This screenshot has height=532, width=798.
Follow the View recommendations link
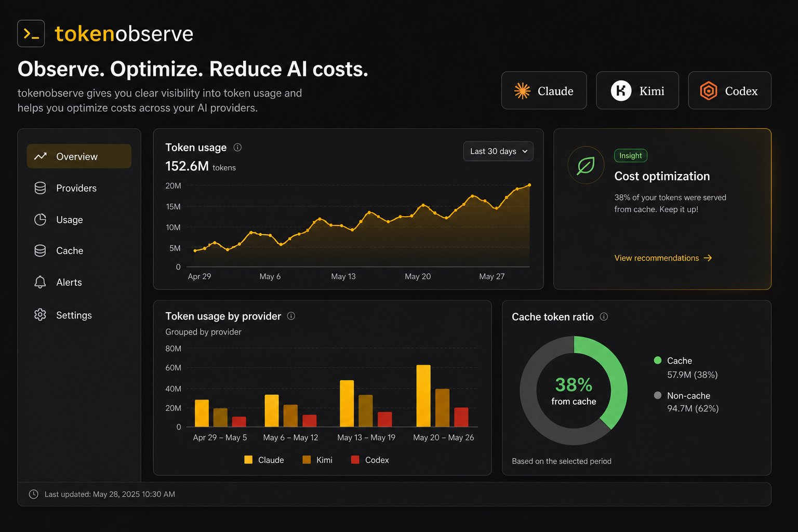coord(663,258)
